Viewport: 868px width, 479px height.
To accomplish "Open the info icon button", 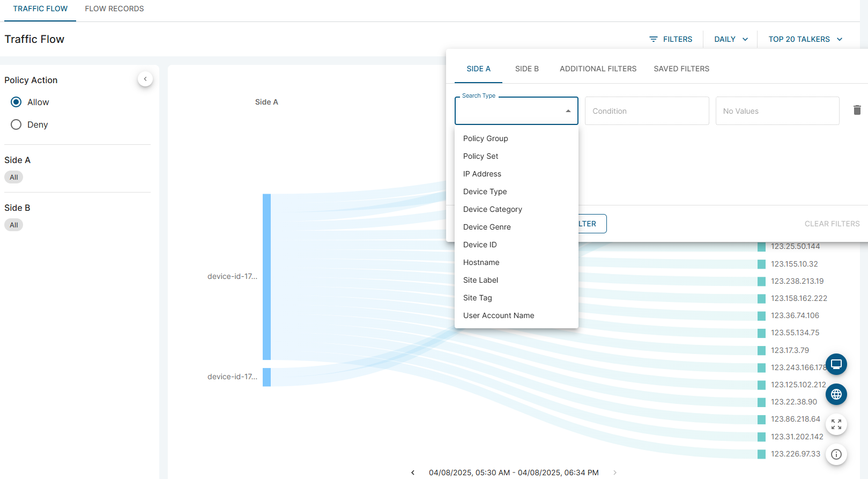I will coord(836,454).
